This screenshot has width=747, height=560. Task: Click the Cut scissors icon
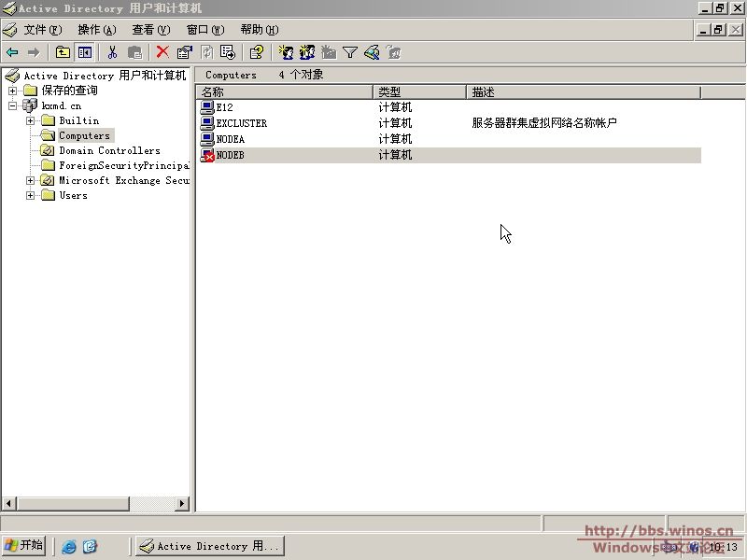[x=112, y=52]
